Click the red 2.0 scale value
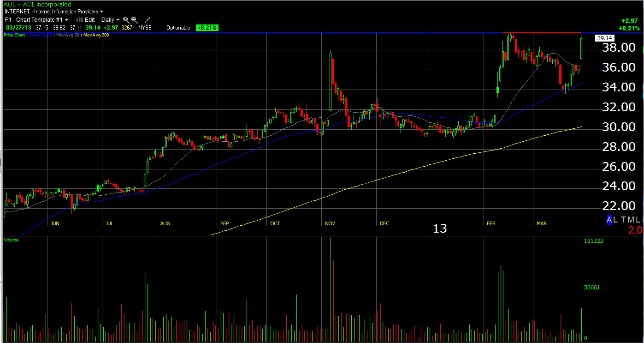 coord(634,230)
